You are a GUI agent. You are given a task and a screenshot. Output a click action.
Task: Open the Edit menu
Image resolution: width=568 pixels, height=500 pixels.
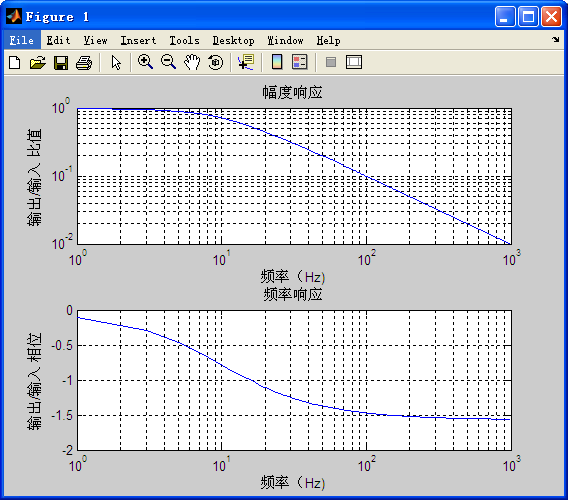tap(58, 40)
